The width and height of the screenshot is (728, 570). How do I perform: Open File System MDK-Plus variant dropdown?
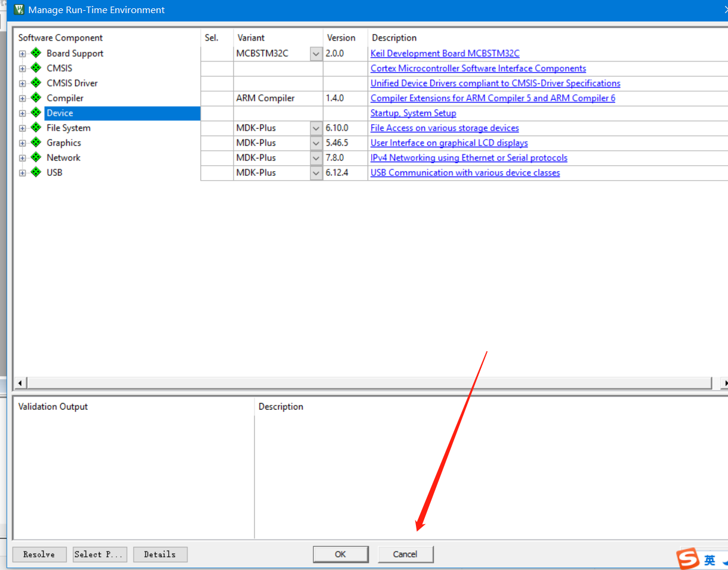tap(316, 128)
